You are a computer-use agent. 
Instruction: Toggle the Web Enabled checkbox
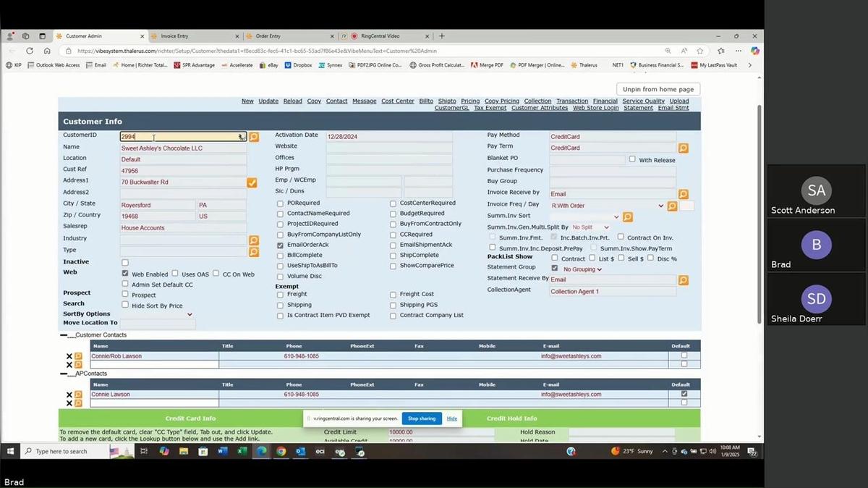[x=125, y=274]
